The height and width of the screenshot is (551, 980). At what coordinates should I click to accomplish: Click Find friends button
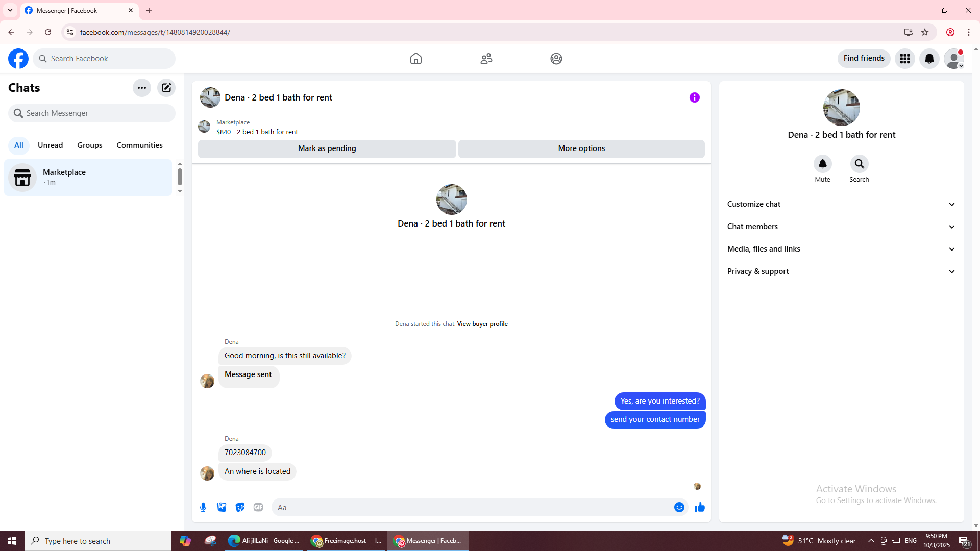click(864, 59)
